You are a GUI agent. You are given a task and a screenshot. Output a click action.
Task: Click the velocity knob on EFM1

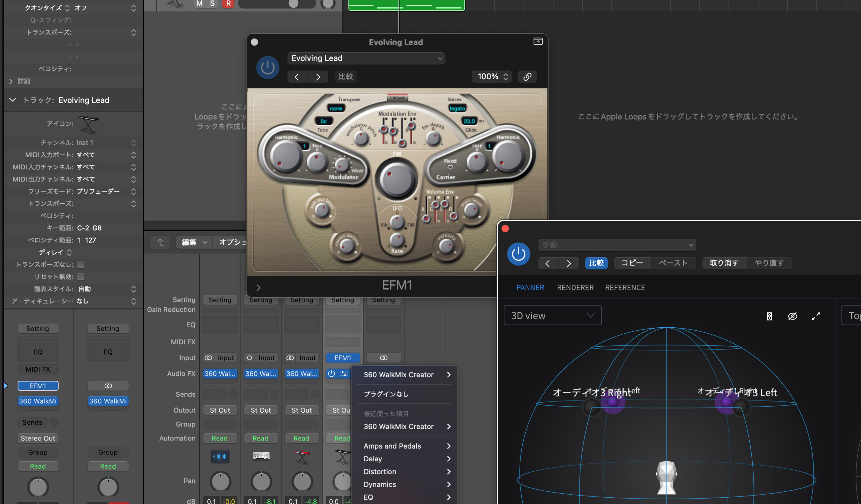pos(446,246)
